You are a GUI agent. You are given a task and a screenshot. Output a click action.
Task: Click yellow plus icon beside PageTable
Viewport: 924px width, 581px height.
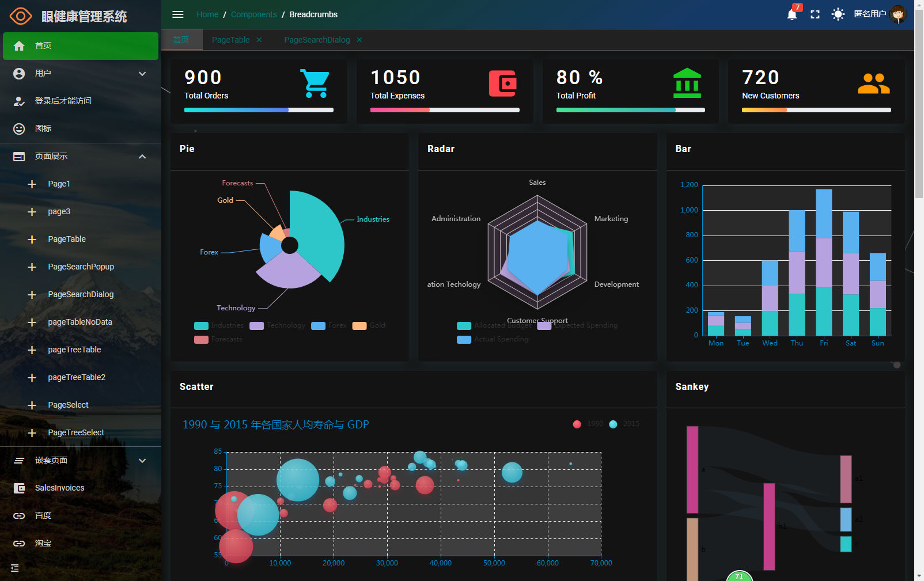(32, 240)
